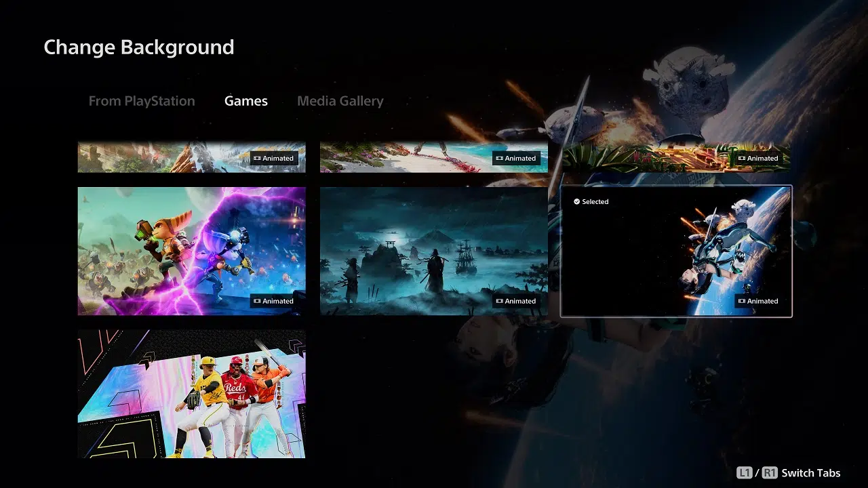Click the Animated badge on Ratchet tile
The height and width of the screenshot is (488, 868).
click(x=273, y=301)
